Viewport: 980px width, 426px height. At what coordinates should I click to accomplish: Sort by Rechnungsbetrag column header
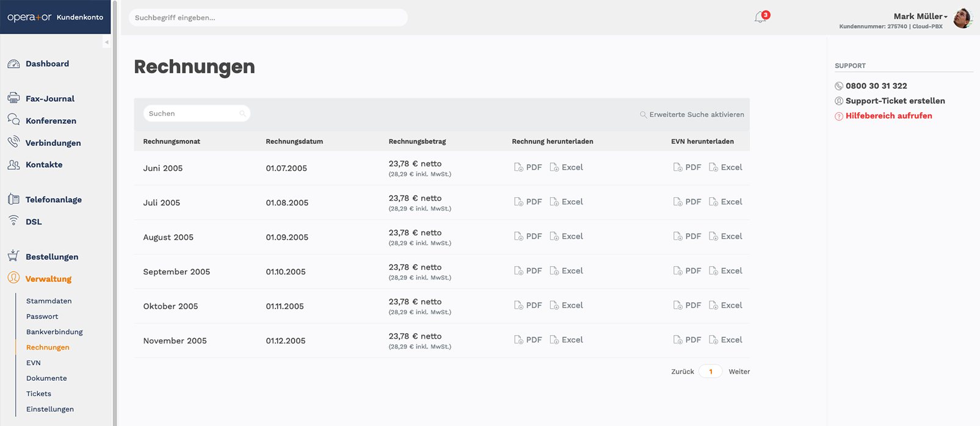pos(417,142)
